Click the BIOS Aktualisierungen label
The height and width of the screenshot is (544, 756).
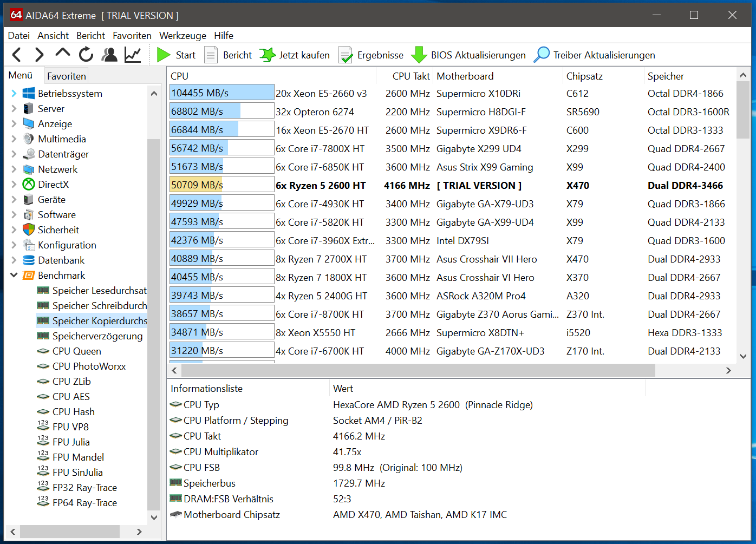(478, 55)
